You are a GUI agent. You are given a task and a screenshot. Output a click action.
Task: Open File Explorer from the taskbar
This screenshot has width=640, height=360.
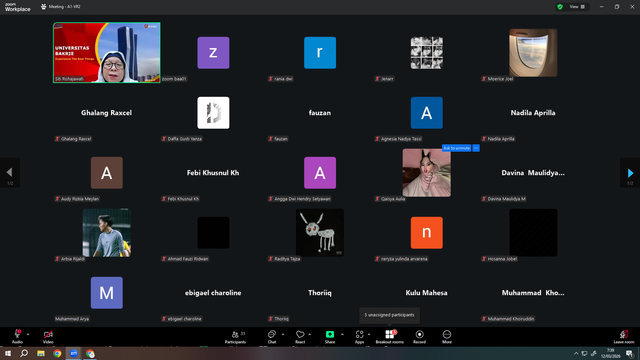41,353
